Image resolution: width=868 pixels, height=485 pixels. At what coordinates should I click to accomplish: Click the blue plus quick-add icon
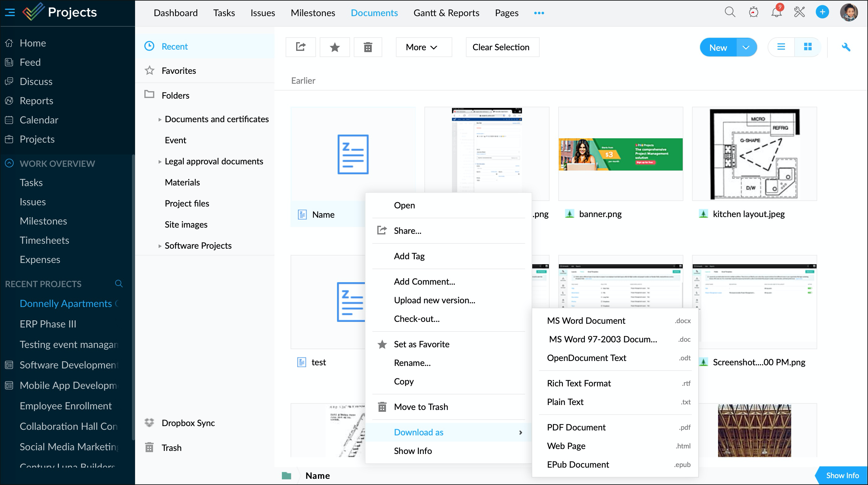822,12
